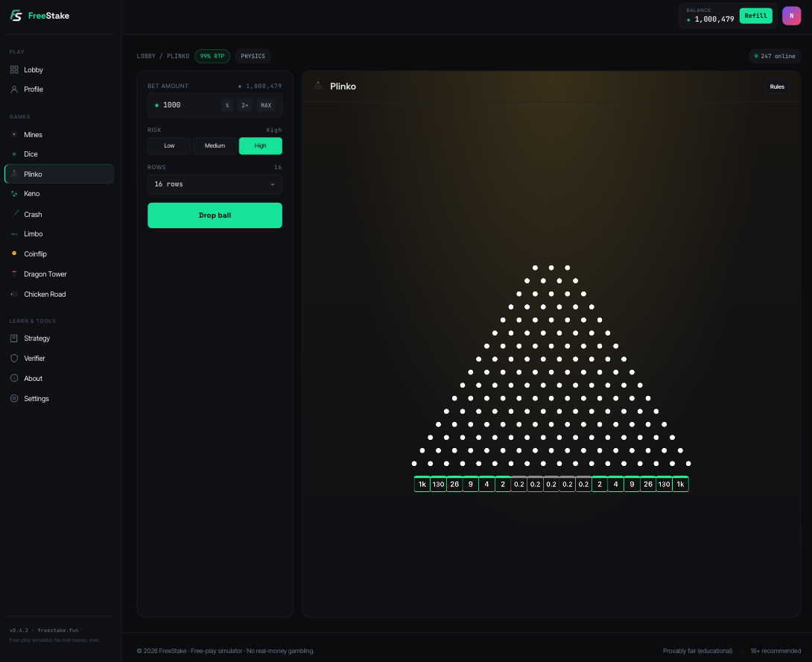Screen dimensions: 812x662
Task: Open Lobby grid icon in sidebar
Action: (14, 69)
